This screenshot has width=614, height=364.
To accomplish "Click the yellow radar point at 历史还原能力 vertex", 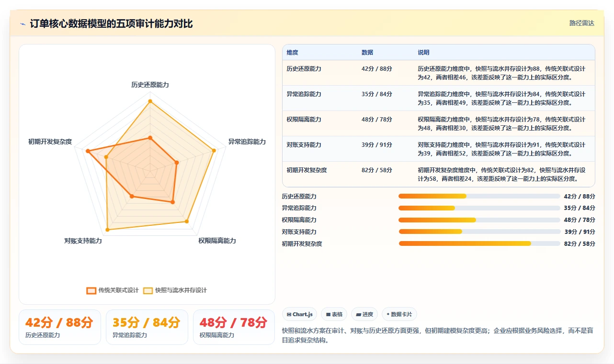I will pos(150,101).
